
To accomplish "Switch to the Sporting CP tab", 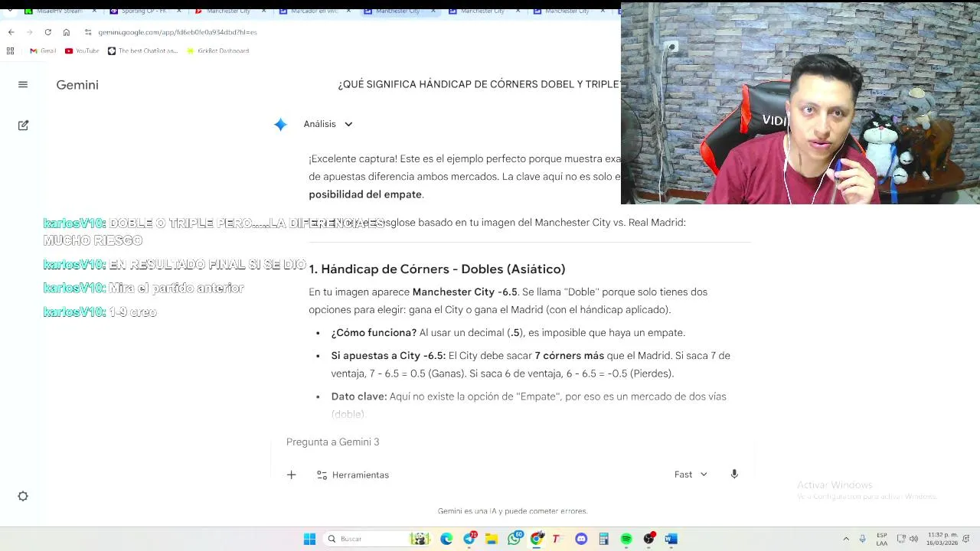I will point(142,11).
